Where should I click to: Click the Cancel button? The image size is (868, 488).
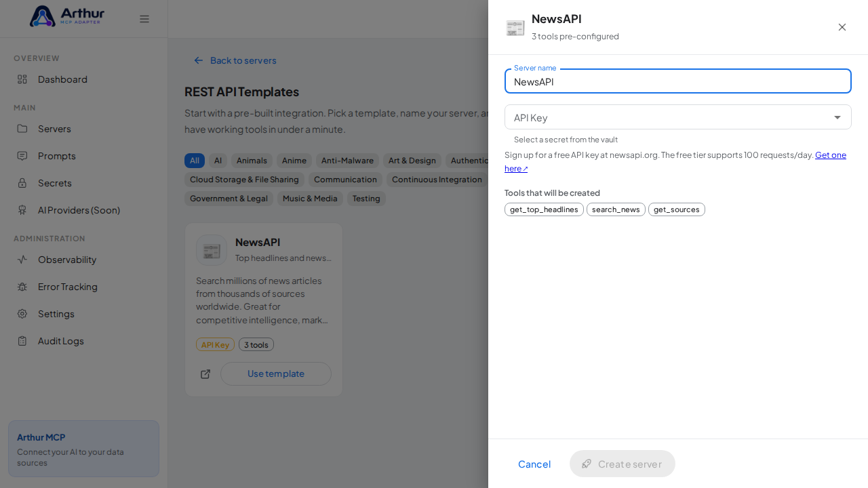534,464
